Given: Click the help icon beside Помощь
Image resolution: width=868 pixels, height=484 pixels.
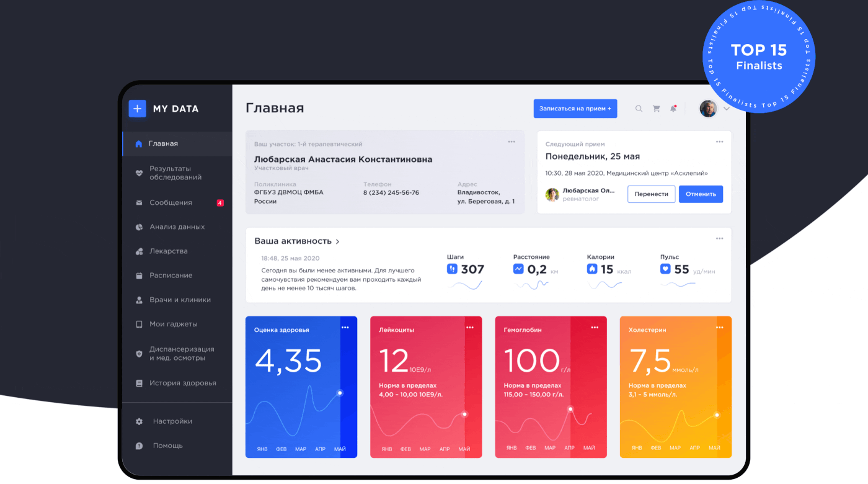Looking at the screenshot, I should (139, 446).
